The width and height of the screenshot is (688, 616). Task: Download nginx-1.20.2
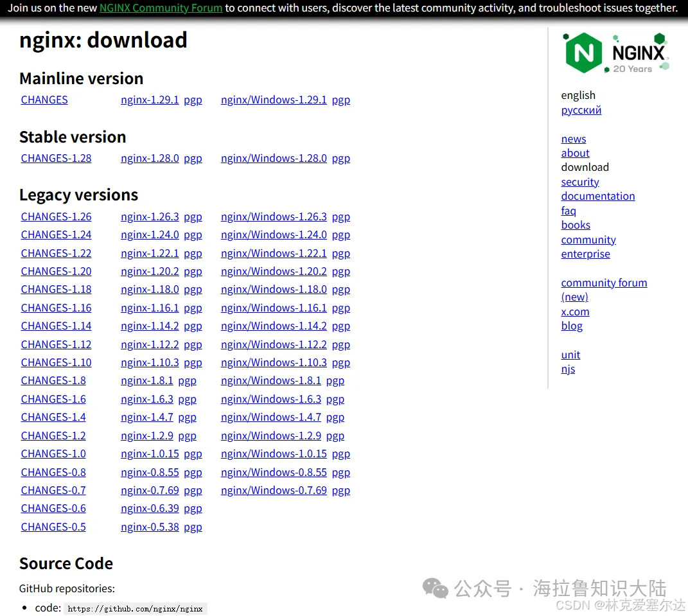tap(150, 272)
